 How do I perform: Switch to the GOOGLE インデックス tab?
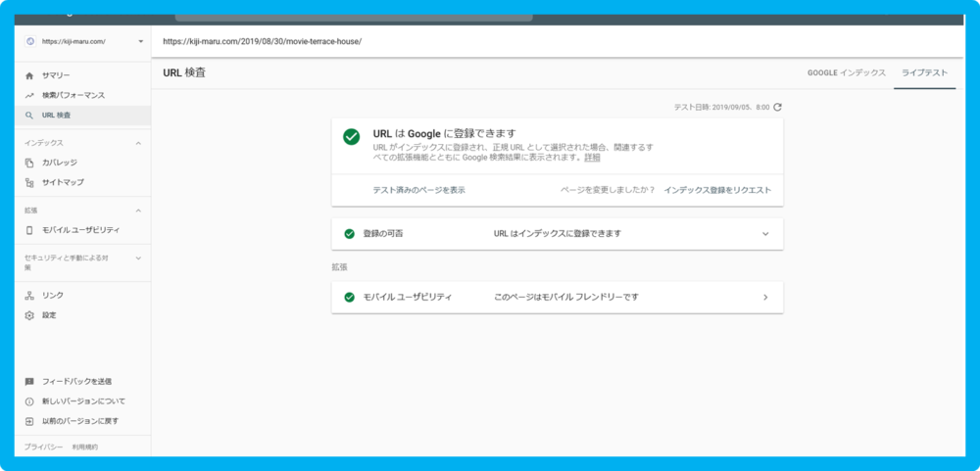[x=847, y=73]
